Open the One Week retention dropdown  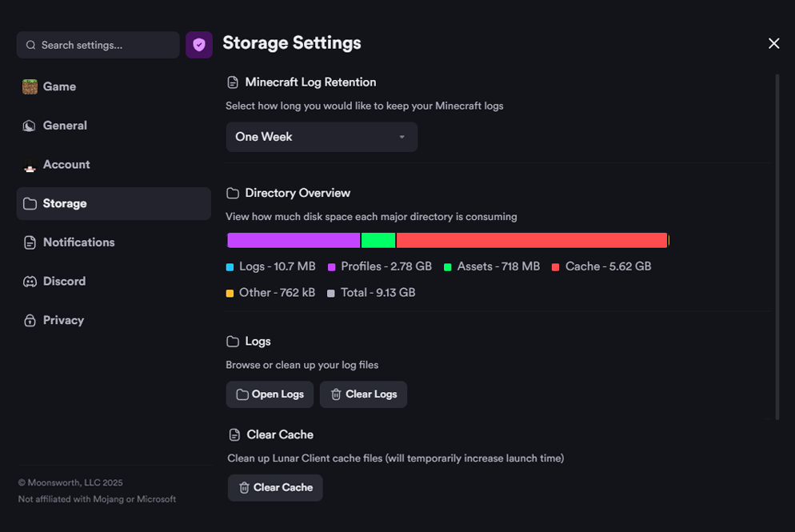[322, 137]
